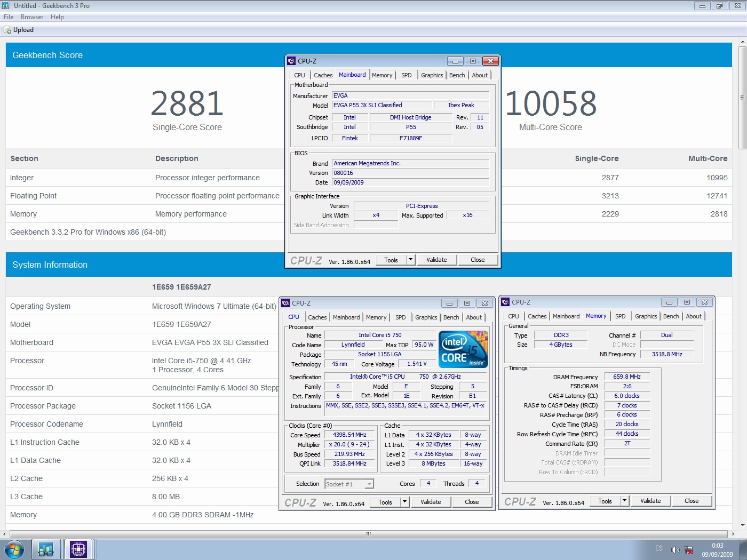Switch to Graphics tab in CPU window of CPU-Z
Viewport: 747px width, 560px height.
pos(426,317)
